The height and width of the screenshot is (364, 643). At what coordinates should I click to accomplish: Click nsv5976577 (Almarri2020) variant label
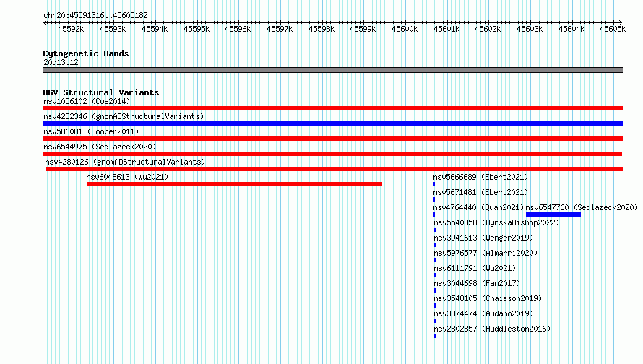coord(486,253)
